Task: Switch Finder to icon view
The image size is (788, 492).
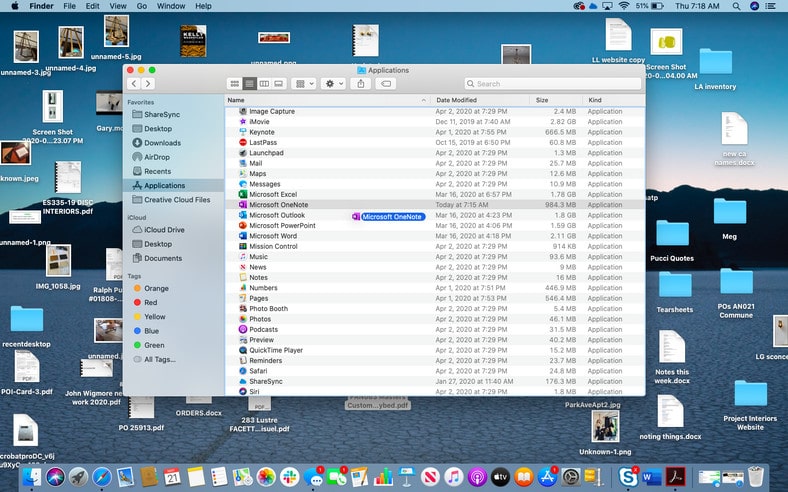Action: click(x=234, y=84)
